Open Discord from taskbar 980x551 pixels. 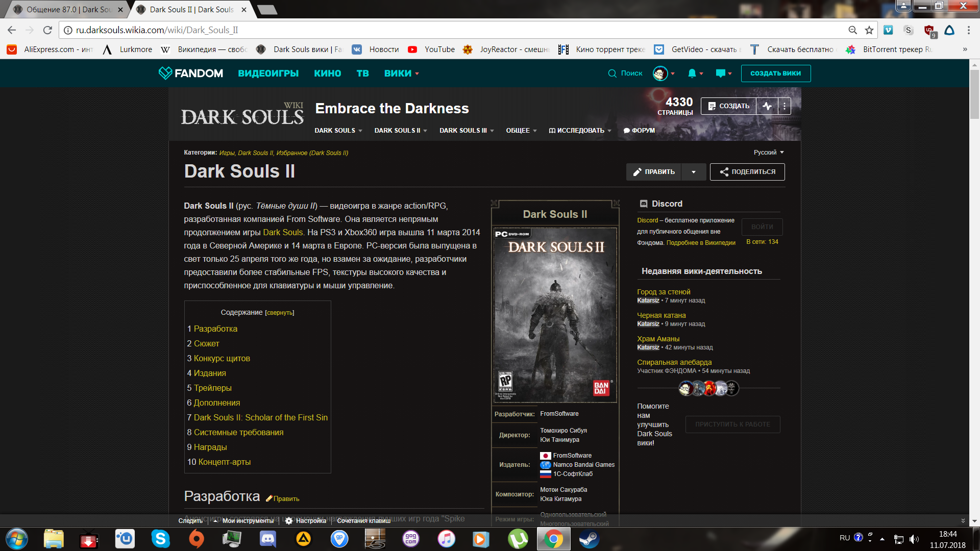click(x=267, y=539)
